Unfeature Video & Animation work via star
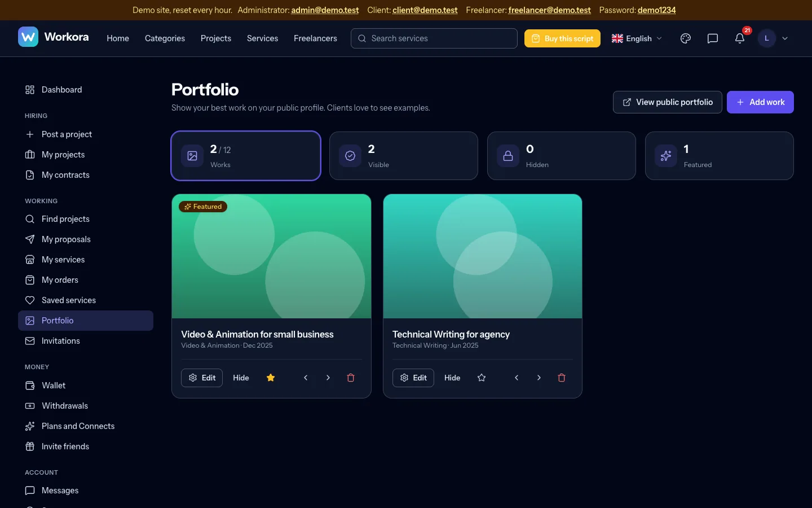Screen dimensions: 812x508 (271, 378)
